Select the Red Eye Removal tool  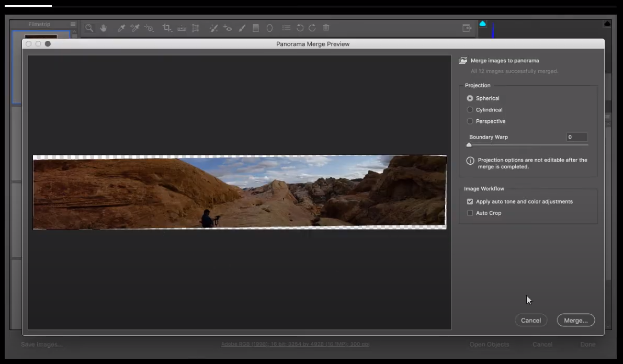tap(227, 28)
